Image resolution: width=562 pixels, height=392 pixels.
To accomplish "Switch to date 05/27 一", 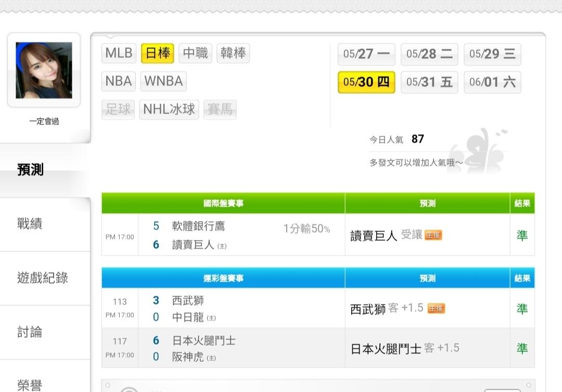I will [x=366, y=54].
